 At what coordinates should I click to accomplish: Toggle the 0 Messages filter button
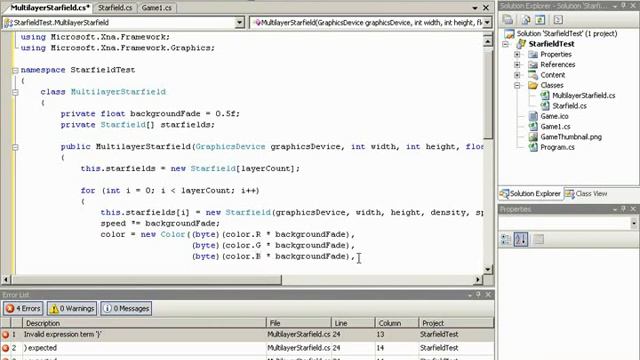click(x=126, y=309)
